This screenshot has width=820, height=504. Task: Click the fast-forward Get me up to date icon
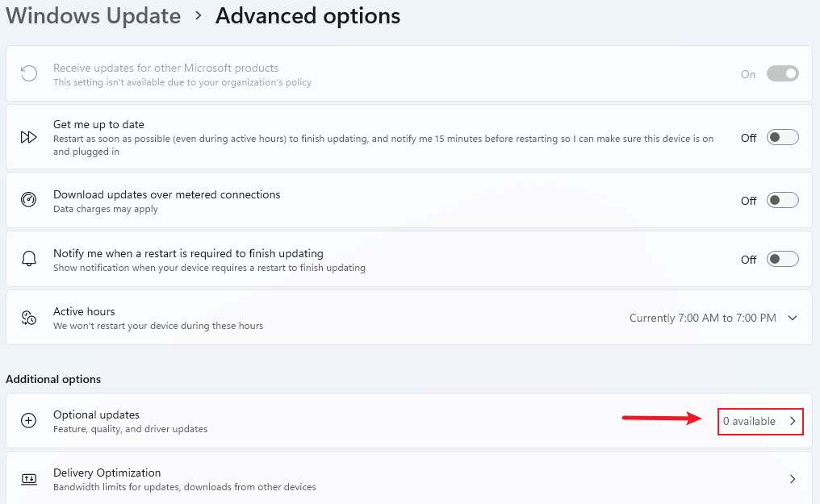(28, 137)
